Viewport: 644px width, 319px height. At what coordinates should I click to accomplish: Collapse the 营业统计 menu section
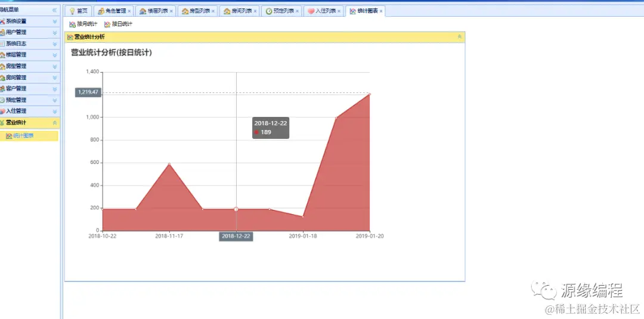pos(55,122)
